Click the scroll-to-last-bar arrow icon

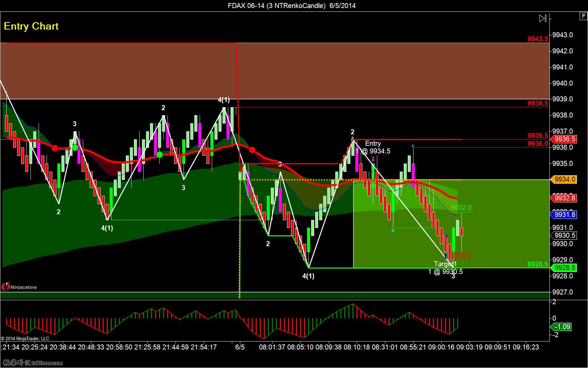pos(543,18)
